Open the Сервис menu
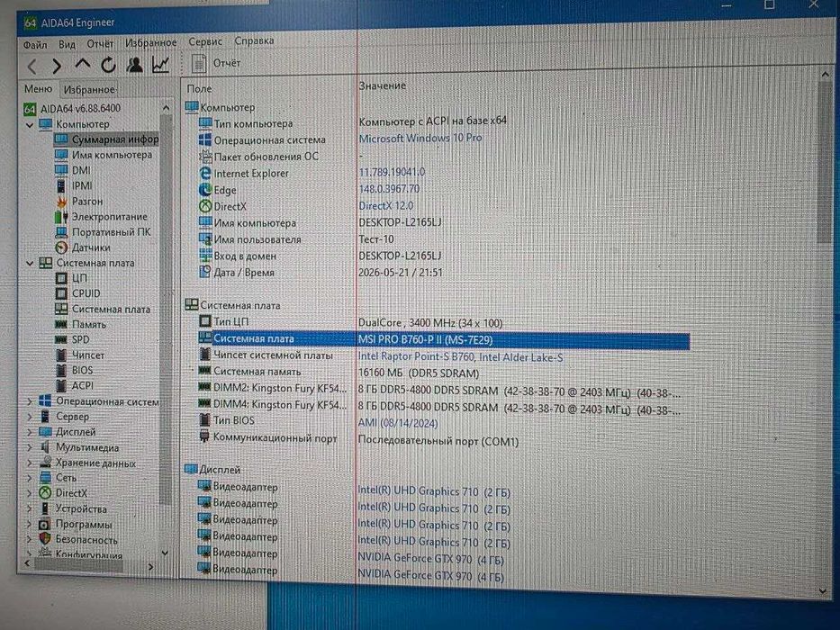The width and height of the screenshot is (840, 630). (x=205, y=41)
